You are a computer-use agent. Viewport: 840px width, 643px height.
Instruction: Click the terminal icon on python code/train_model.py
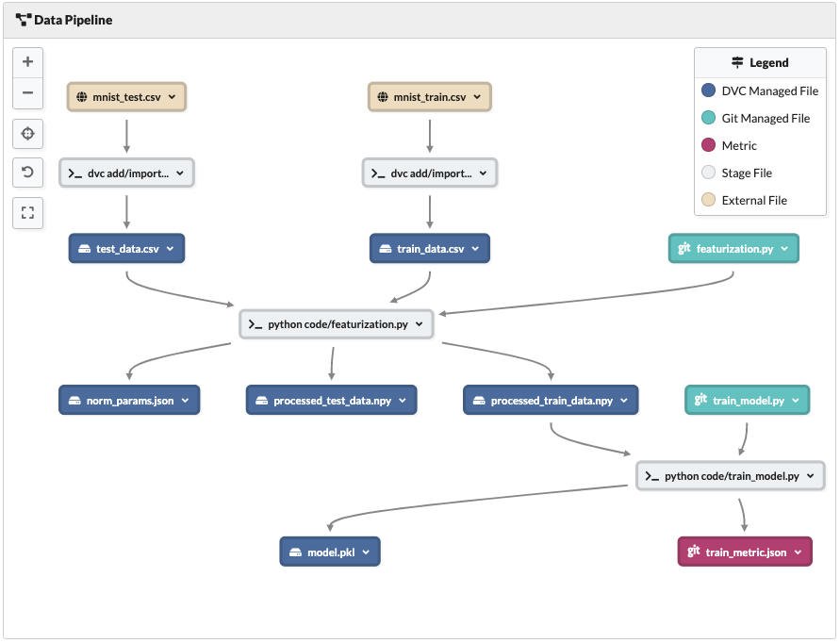click(x=652, y=476)
